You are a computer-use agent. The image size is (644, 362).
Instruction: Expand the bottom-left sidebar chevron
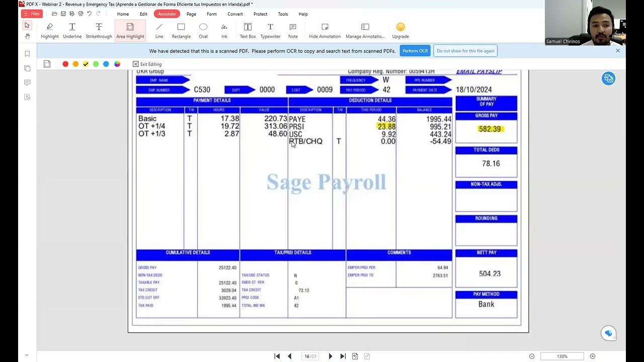27,355
